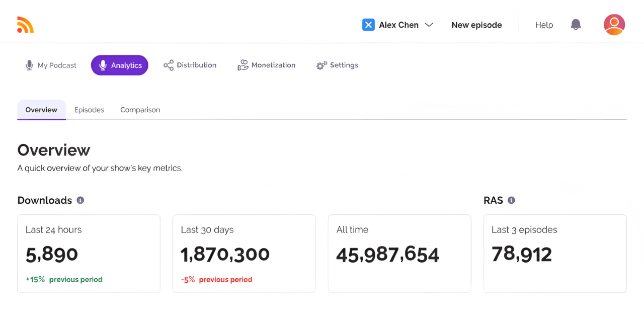Screen dimensions: 644x327
Task: Click the All time downloads card
Action: pyautogui.click(x=399, y=253)
